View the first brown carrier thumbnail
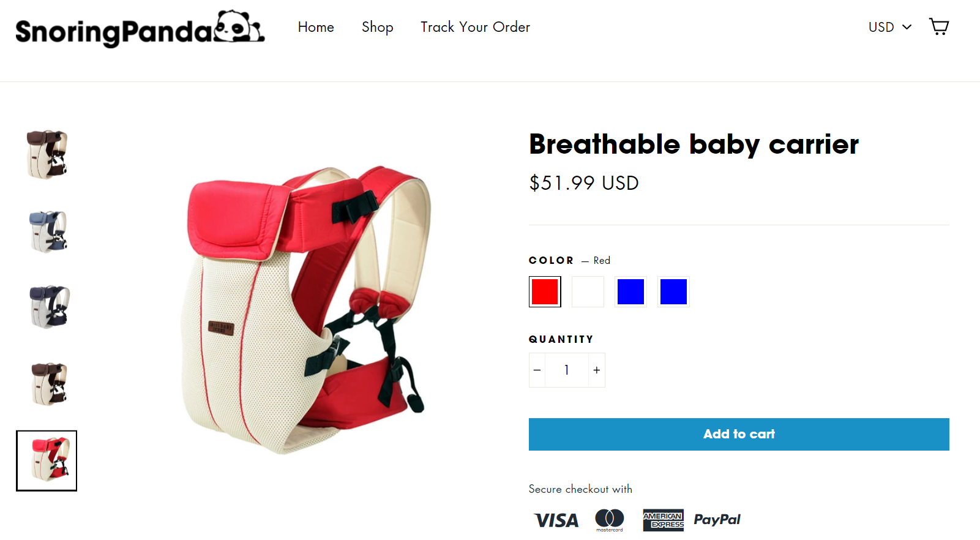This screenshot has width=980, height=540. pos(47,154)
